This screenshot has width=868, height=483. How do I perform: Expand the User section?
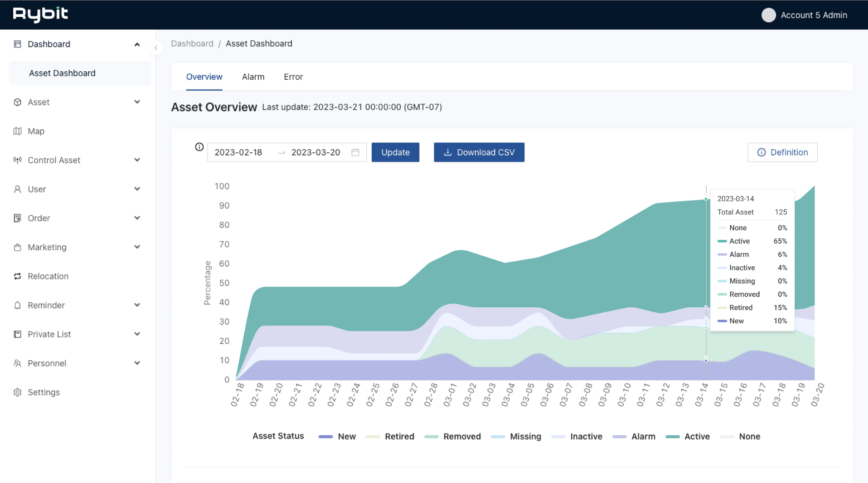137,189
